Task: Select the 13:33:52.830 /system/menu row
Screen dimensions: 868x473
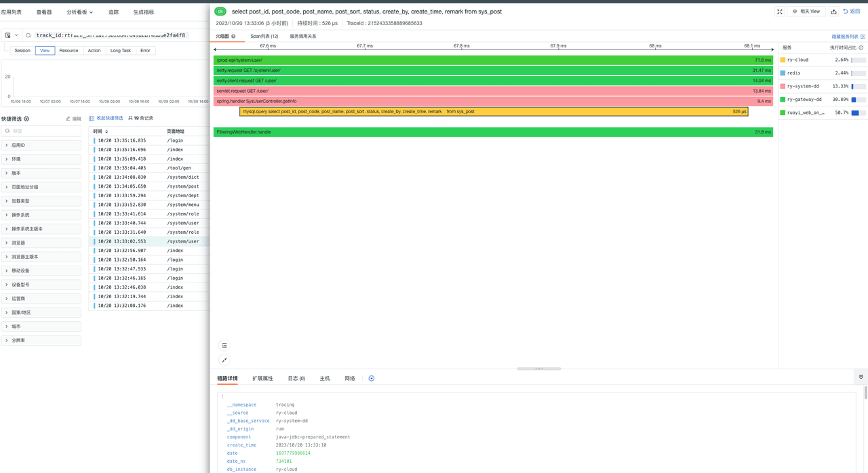Action: 149,205
